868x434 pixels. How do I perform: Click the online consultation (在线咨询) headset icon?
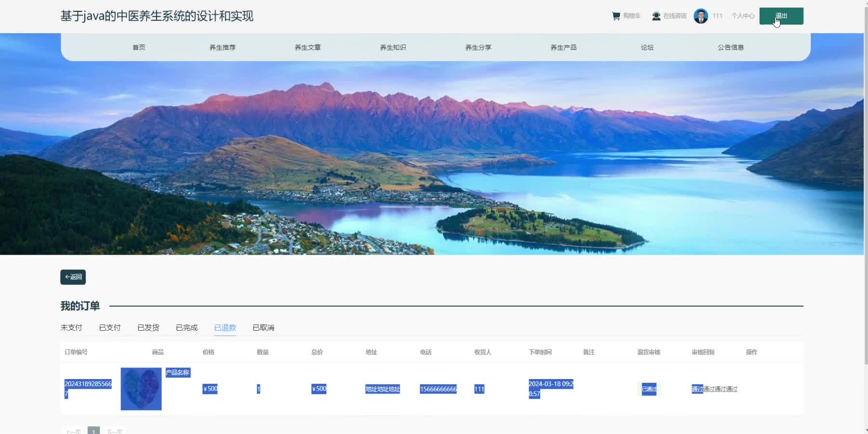[656, 16]
